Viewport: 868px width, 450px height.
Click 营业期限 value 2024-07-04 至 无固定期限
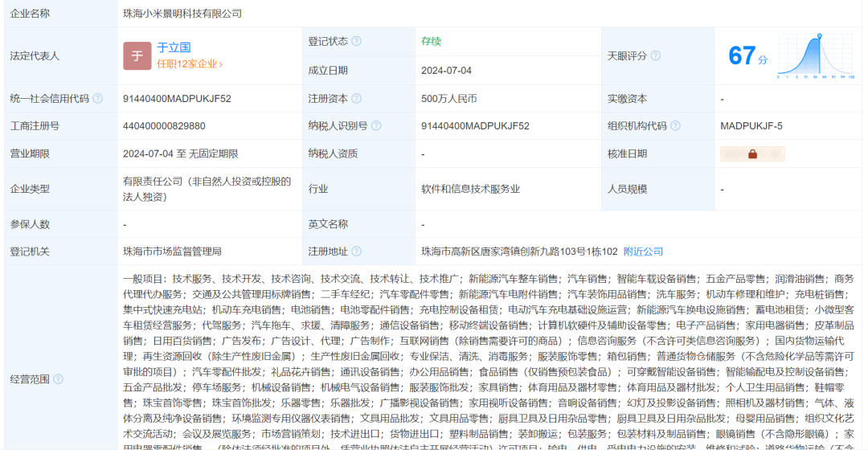click(181, 153)
